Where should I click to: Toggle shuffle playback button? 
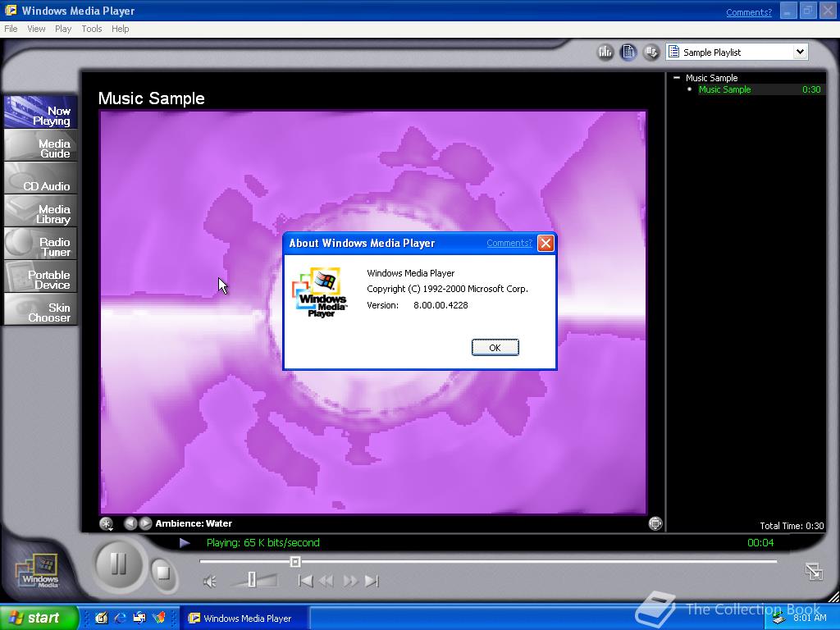point(651,52)
